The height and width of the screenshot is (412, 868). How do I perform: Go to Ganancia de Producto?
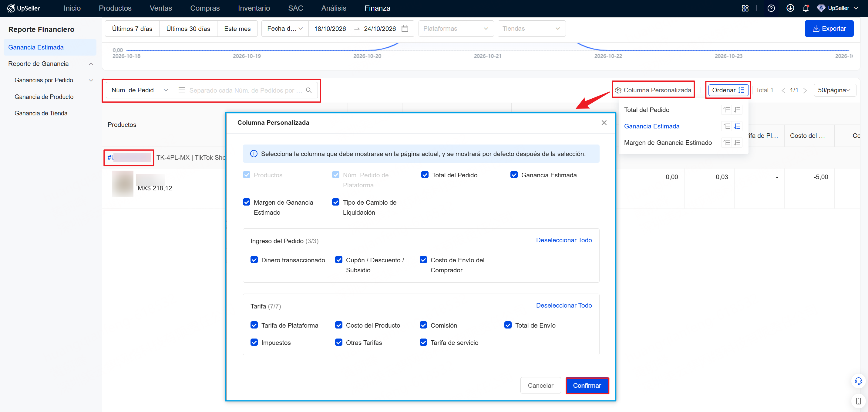pyautogui.click(x=44, y=97)
